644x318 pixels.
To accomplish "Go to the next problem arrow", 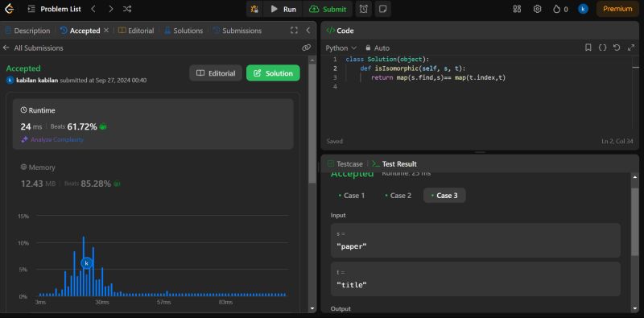I will 110,9.
